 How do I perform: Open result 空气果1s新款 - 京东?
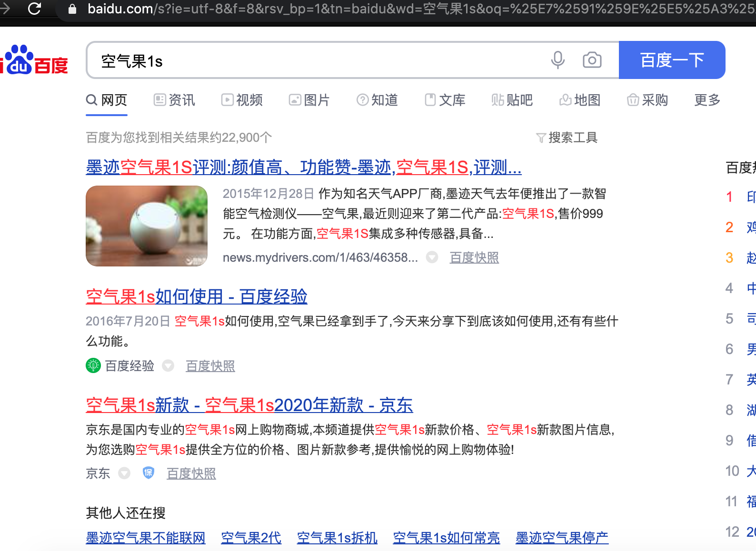[x=249, y=405]
